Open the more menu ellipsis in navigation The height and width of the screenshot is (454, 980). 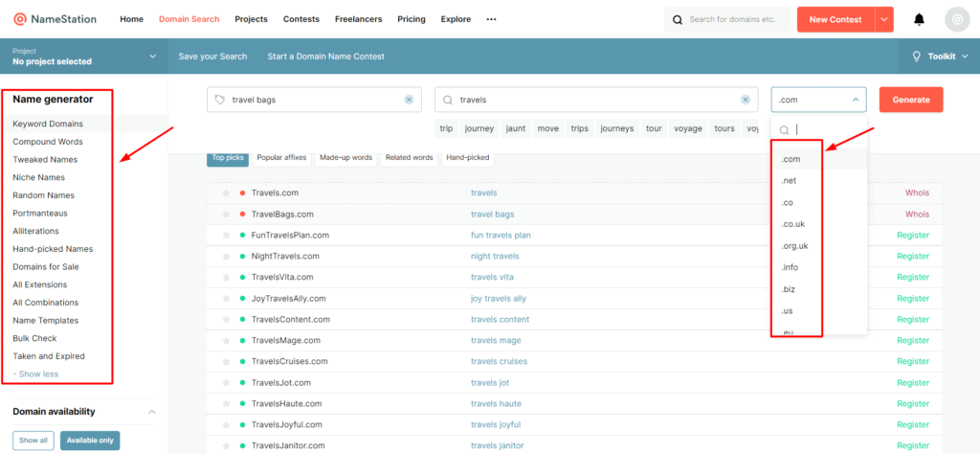click(491, 19)
